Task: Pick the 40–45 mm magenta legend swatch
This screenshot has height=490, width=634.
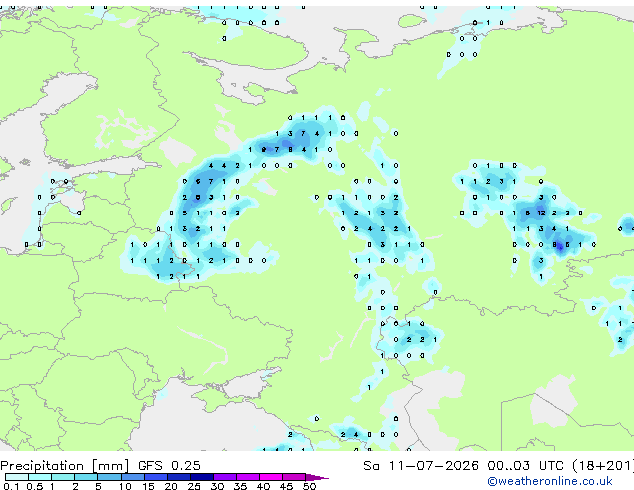Action: 271,477
